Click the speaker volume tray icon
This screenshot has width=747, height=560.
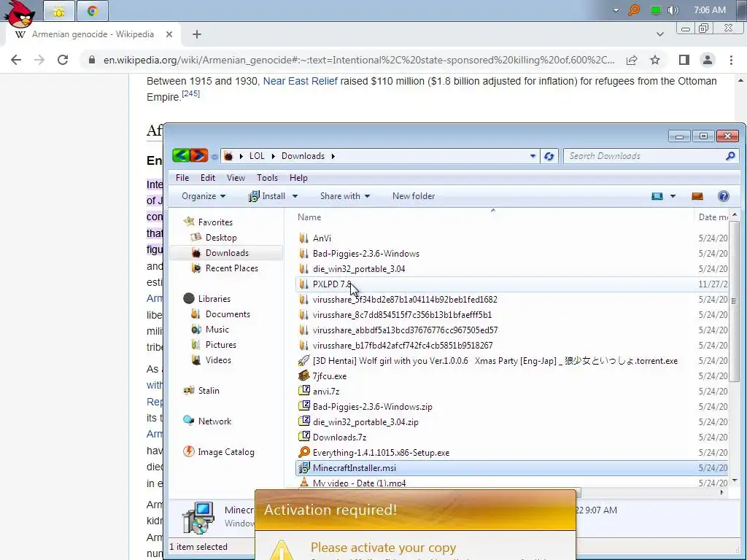click(673, 10)
